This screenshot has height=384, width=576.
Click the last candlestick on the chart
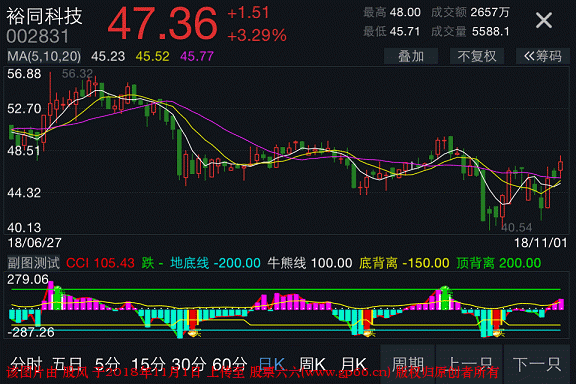tap(561, 166)
